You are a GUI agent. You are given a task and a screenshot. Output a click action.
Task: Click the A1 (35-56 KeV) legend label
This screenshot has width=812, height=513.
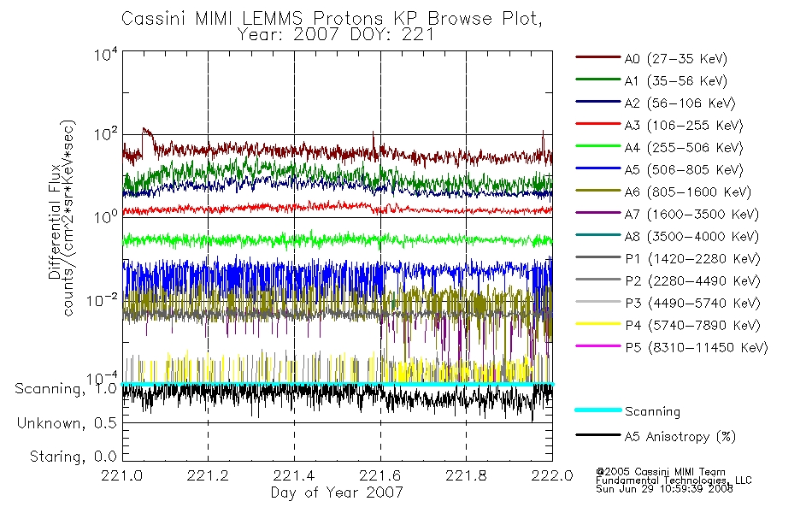[675, 81]
